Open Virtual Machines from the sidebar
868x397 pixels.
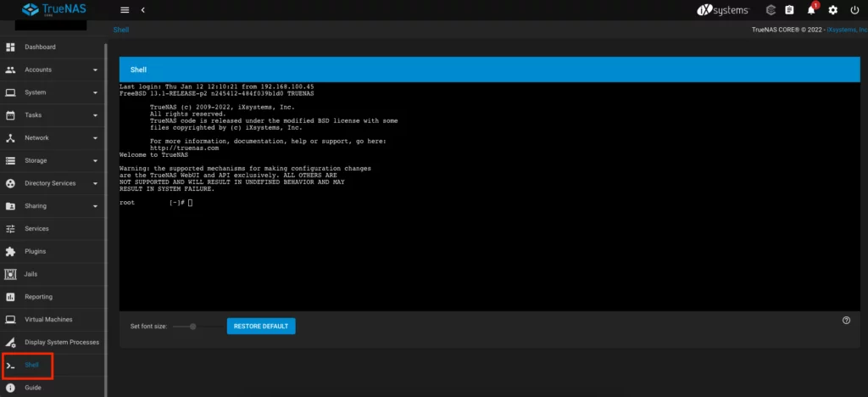coord(52,320)
